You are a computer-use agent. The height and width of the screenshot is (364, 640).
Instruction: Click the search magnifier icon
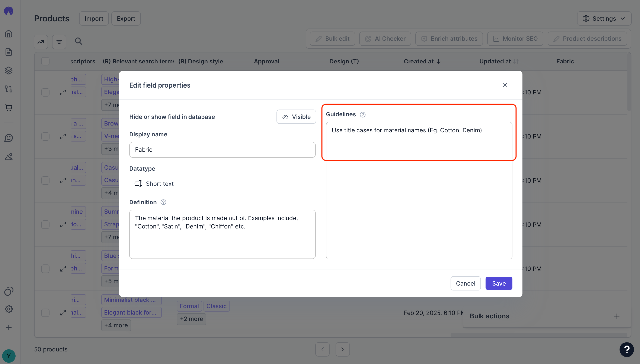pos(79,41)
